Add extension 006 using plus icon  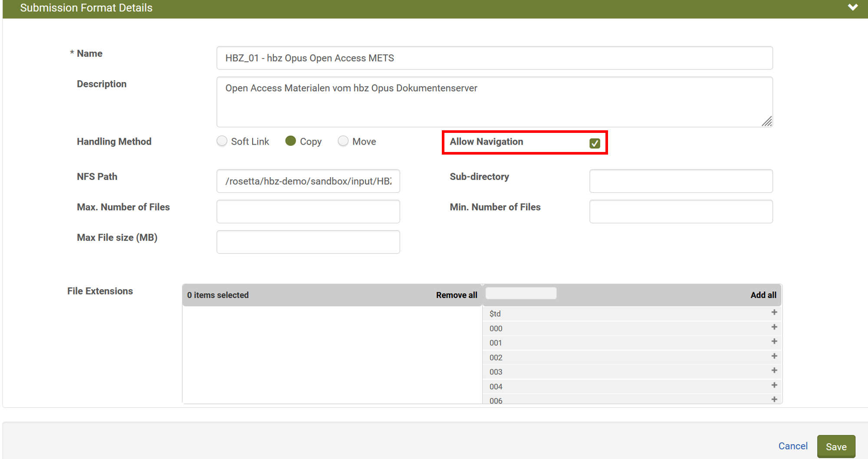pyautogui.click(x=774, y=400)
